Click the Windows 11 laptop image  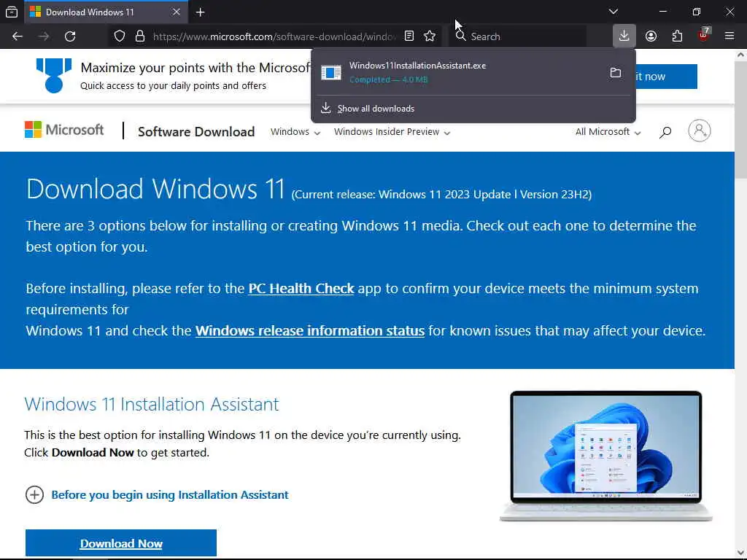(x=606, y=456)
